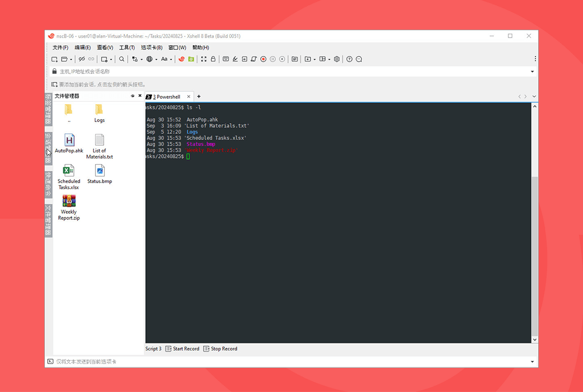Click the Stop Record button
The width and height of the screenshot is (583, 392).
(220, 348)
